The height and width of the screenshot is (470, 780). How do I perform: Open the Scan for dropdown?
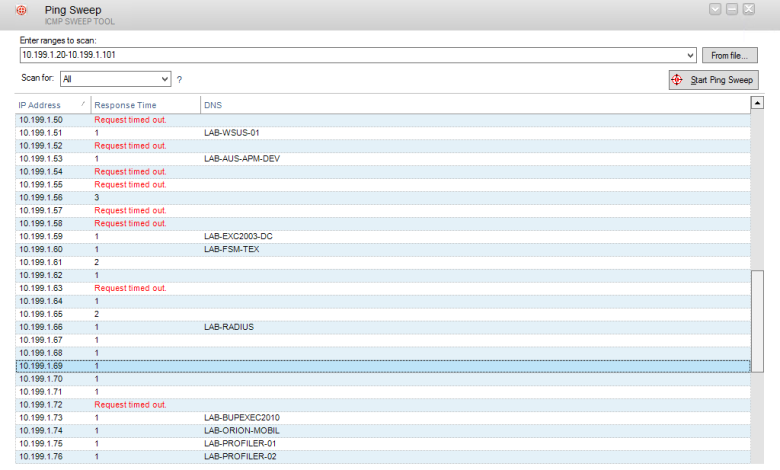point(165,78)
